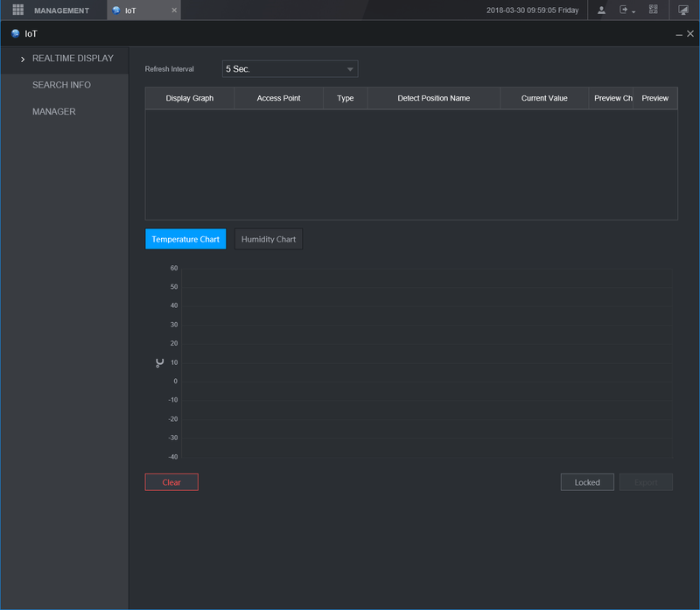Open the SEARCH INFO section

click(x=61, y=85)
